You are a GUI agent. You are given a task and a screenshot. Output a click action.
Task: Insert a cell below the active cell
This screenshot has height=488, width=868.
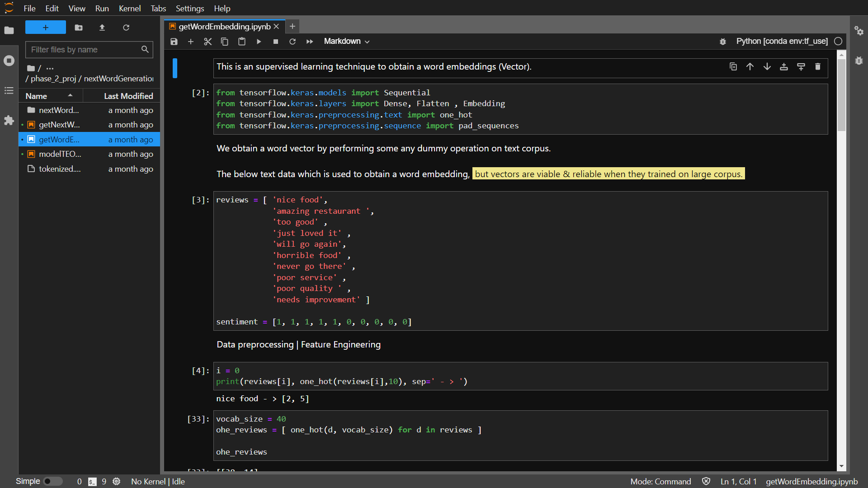click(x=801, y=66)
